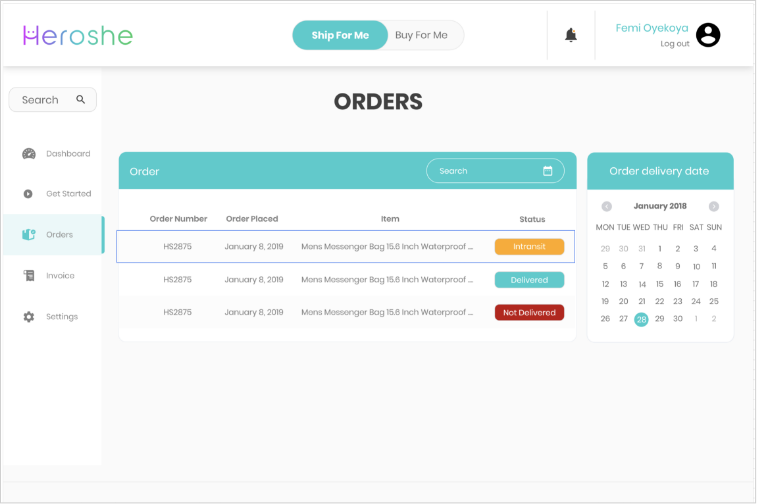Select January 30 in the calendar
Image resolution: width=757 pixels, height=504 pixels.
click(x=678, y=319)
